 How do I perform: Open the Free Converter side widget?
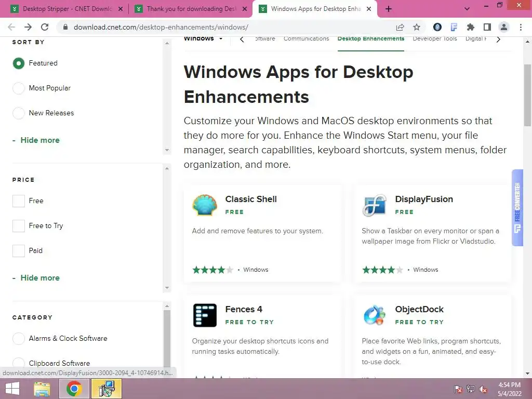click(517, 208)
